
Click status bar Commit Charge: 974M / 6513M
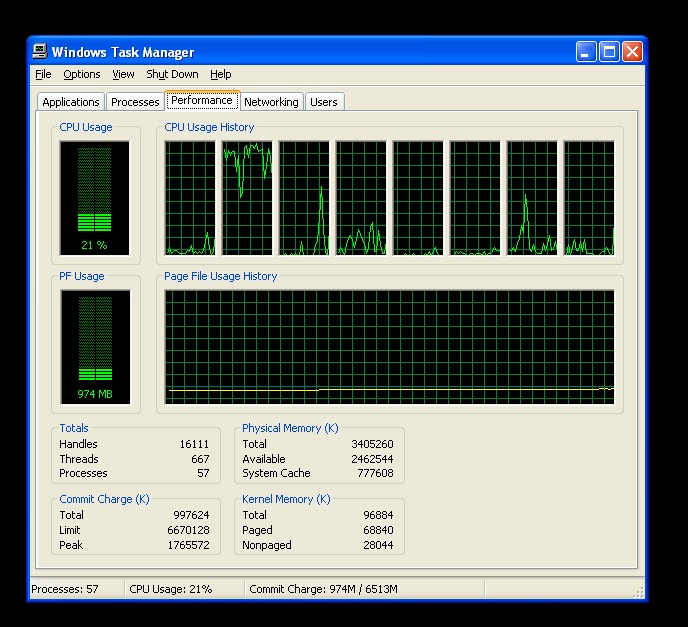(x=323, y=589)
